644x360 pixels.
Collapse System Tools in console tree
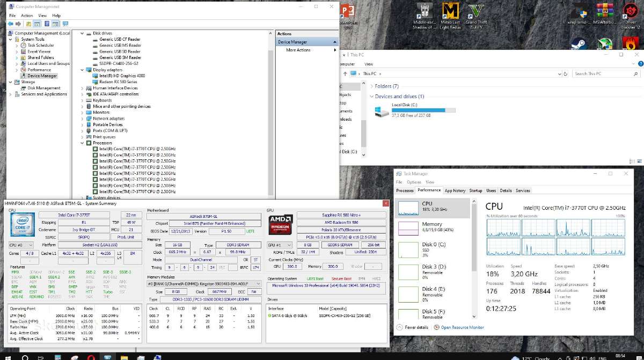coord(11,39)
